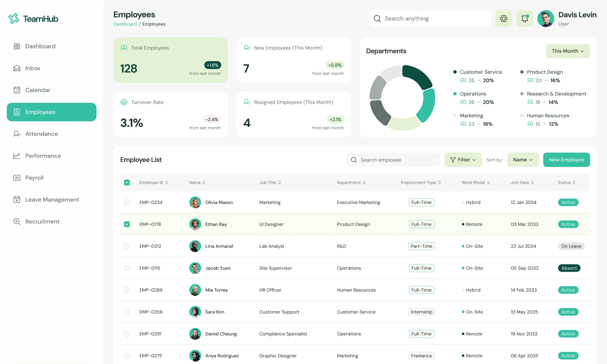Expand the Filter dropdown

(x=463, y=160)
